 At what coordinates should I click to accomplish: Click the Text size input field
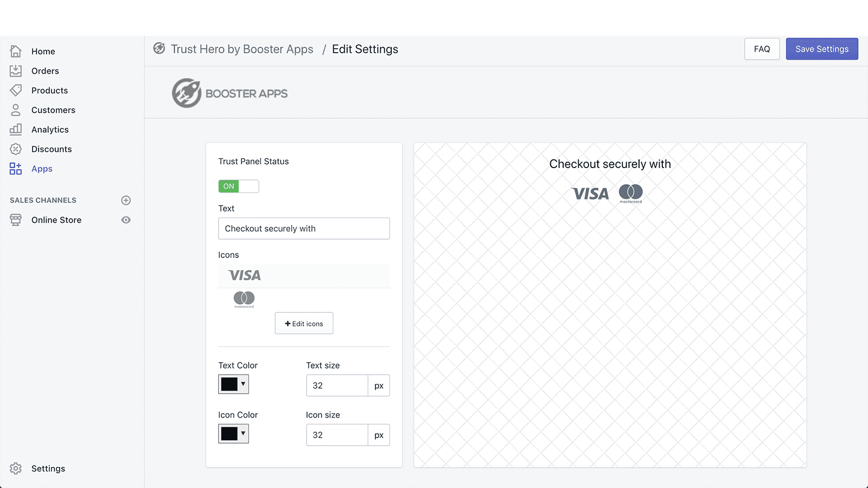tap(337, 386)
